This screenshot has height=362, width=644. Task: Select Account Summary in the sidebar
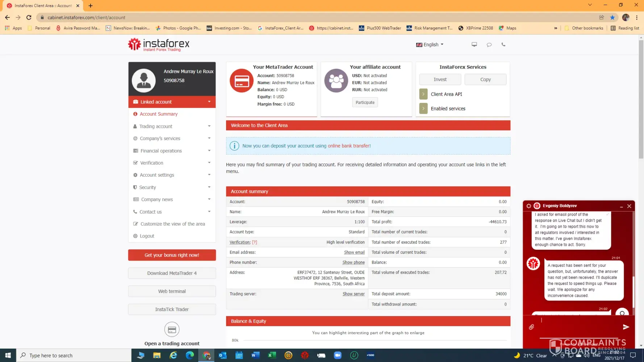159,114
